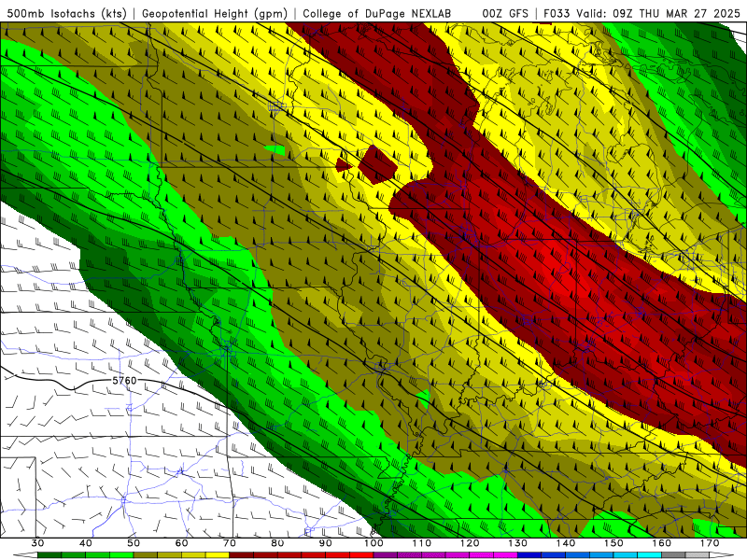Click the "Geopotential Height (gpm)" header text
The image size is (747, 560).
tap(215, 13)
